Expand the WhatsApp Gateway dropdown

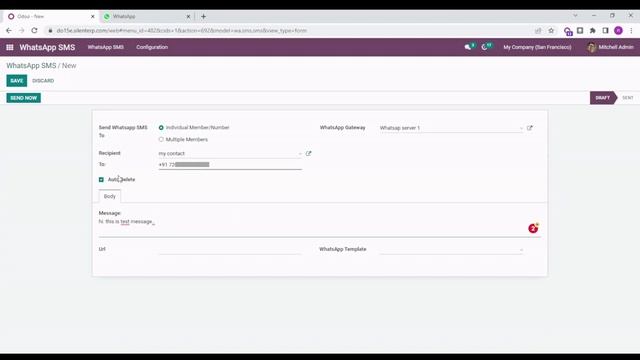[521, 128]
